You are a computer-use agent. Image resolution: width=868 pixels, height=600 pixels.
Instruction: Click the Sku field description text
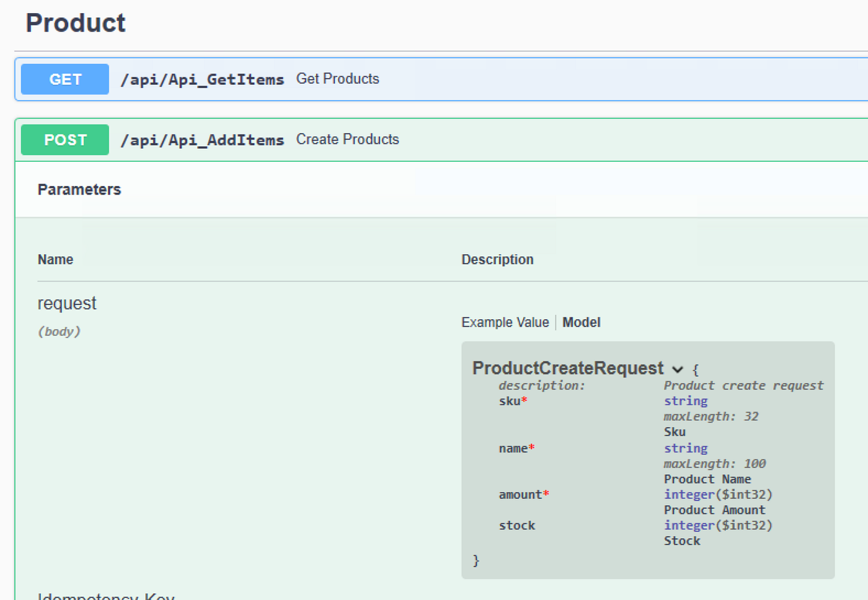click(675, 432)
